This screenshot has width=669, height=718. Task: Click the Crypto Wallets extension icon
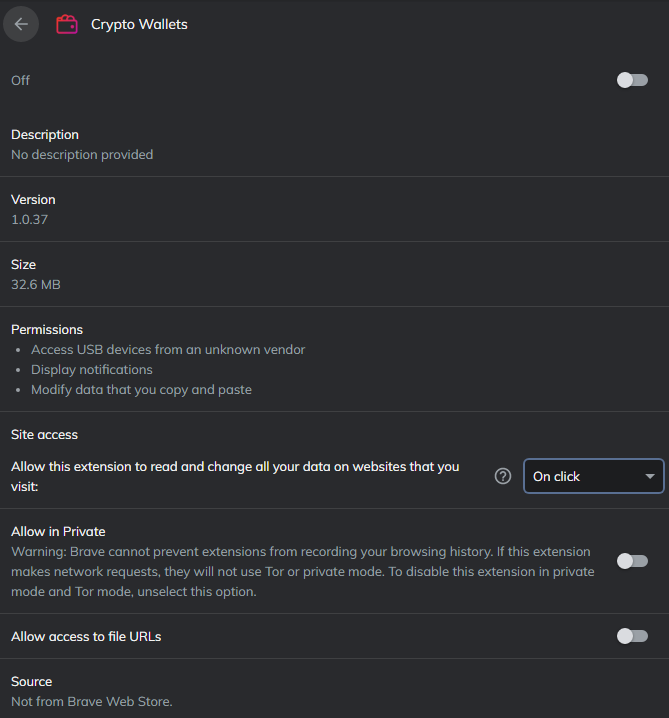click(x=67, y=24)
